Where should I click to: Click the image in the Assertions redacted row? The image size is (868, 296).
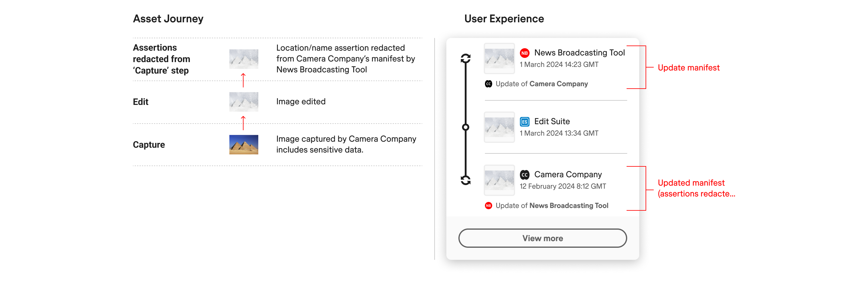pos(244,59)
